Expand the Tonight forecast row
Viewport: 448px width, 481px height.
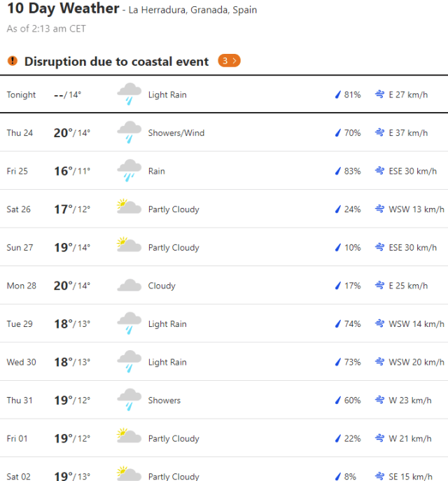224,95
